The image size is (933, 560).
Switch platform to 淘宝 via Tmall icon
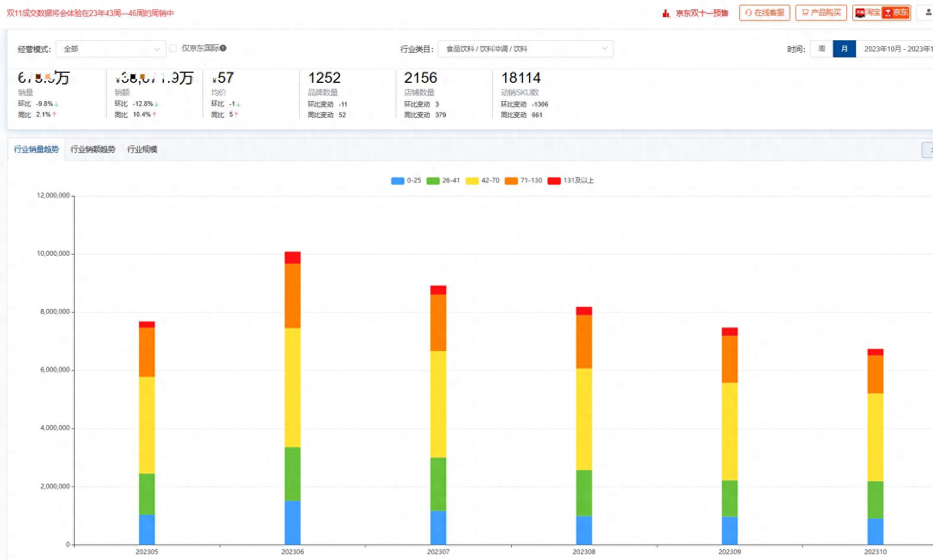click(860, 12)
